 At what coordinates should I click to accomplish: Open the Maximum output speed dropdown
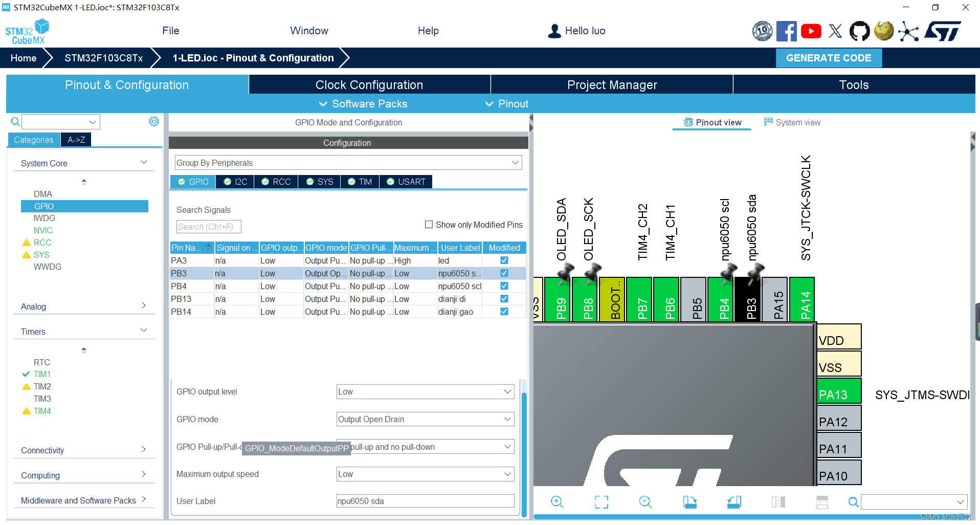425,474
